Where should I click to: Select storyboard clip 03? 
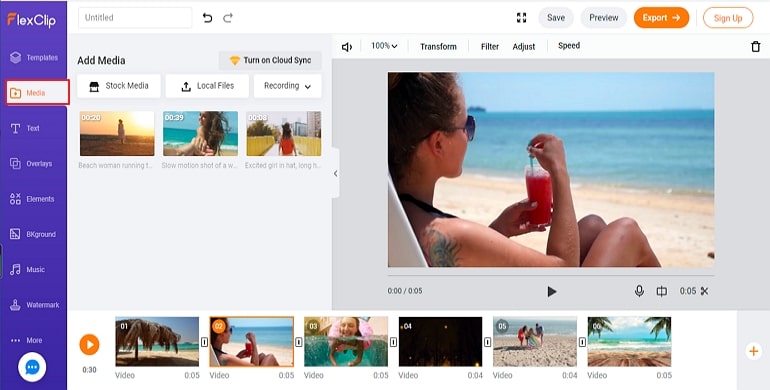pos(346,342)
